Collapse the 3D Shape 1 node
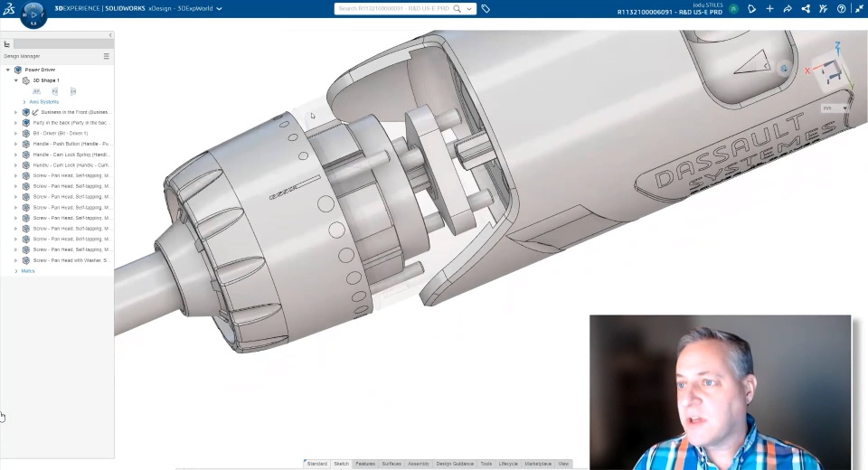This screenshot has height=470, width=868. click(x=16, y=80)
